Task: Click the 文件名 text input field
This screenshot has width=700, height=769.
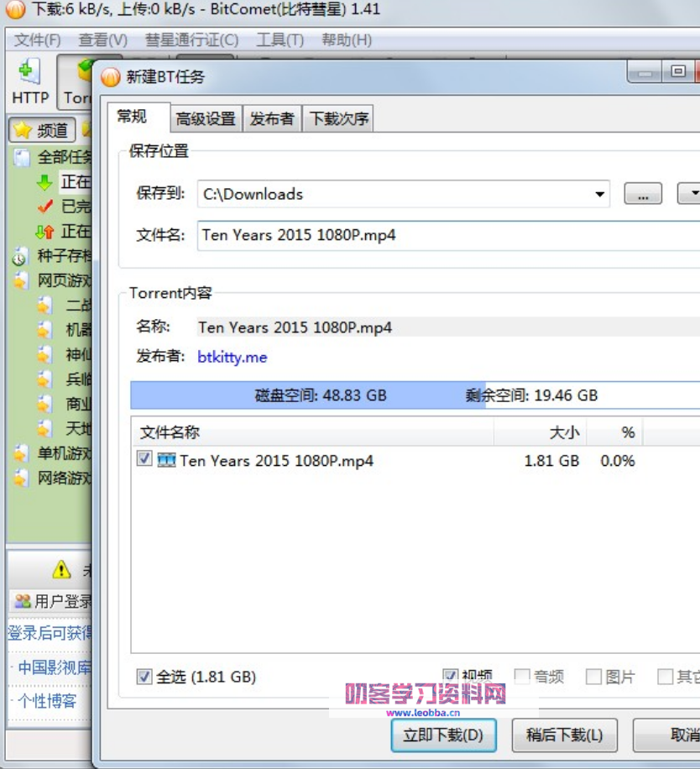Action: click(x=445, y=235)
